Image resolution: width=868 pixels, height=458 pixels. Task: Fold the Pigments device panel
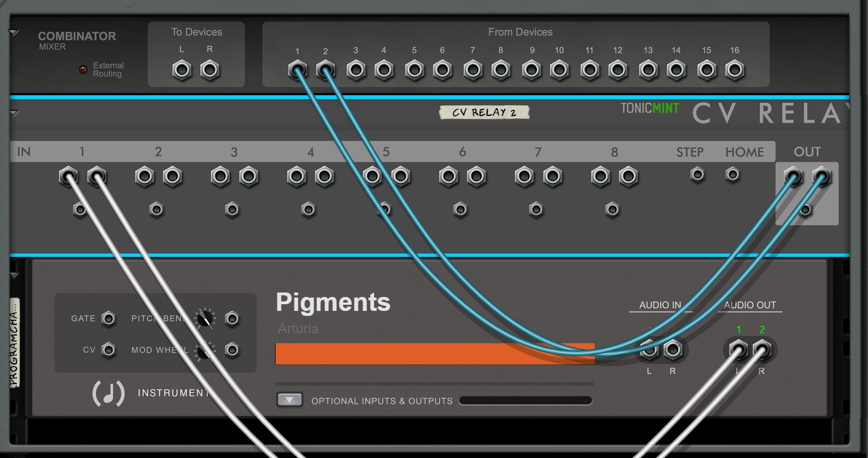click(x=14, y=276)
